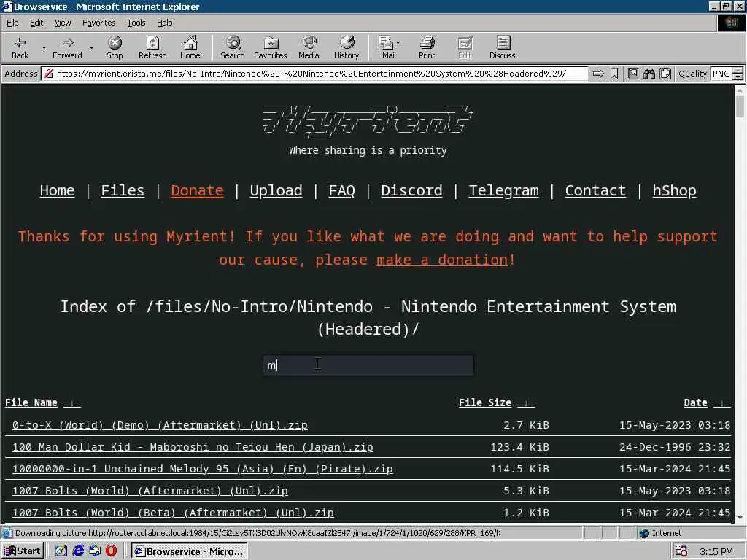Open the Telegram link
Screen dimensions: 747x560
point(503,190)
